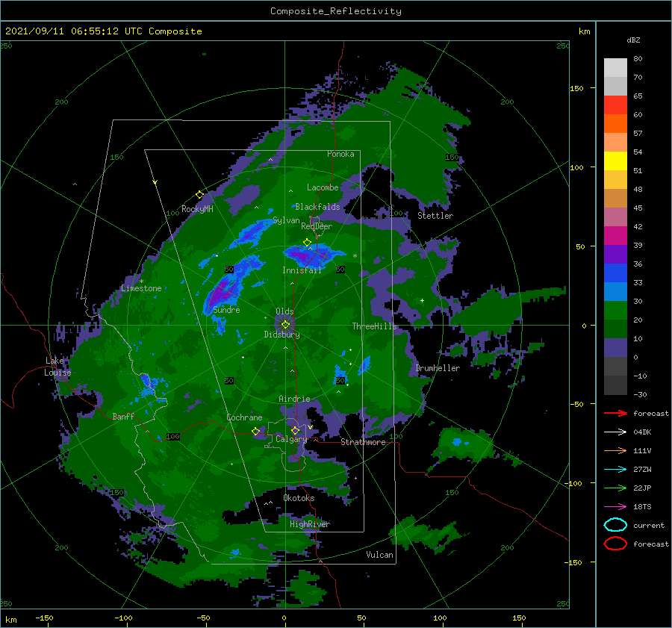Click the yellow diamond marker below RedDeer

[307, 243]
